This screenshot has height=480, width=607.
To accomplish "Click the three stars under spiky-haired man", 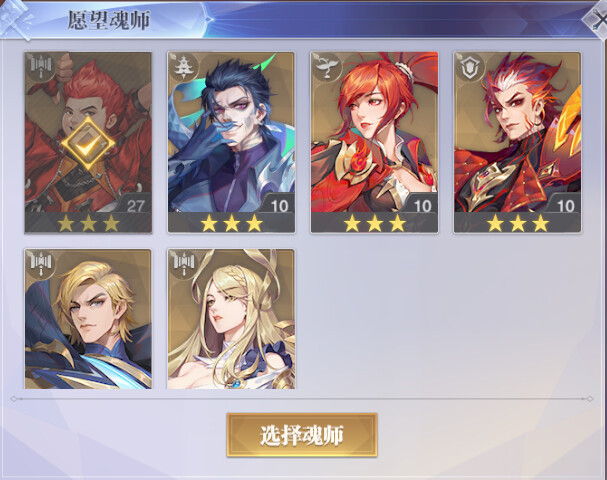I will 518,223.
